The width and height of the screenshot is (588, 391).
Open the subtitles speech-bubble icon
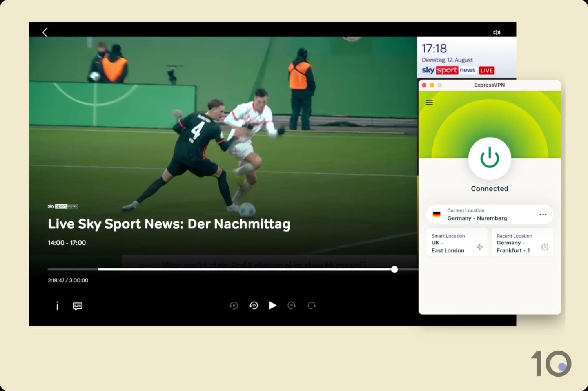pyautogui.click(x=78, y=306)
